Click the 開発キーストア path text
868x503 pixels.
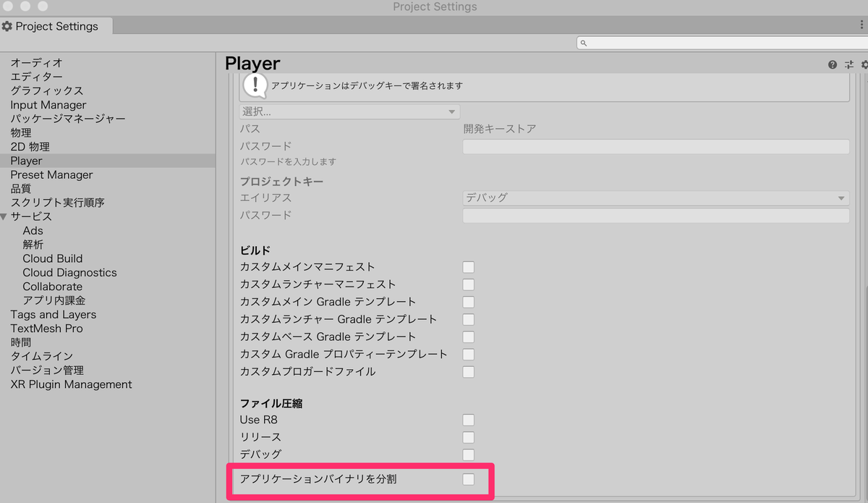(x=500, y=129)
